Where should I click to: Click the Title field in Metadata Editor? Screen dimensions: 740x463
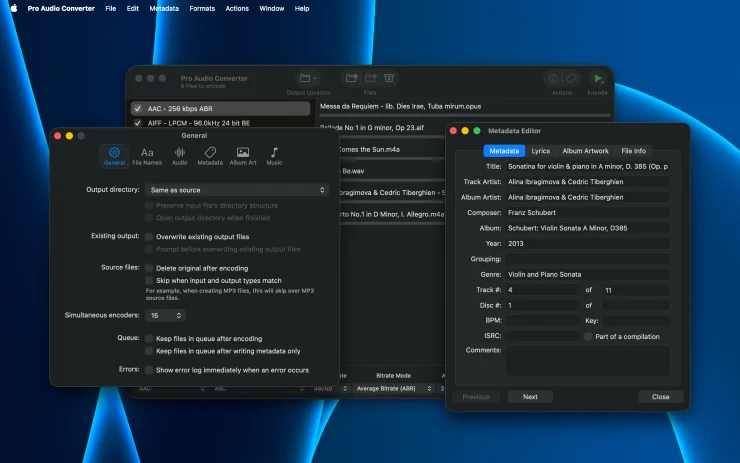(588, 167)
